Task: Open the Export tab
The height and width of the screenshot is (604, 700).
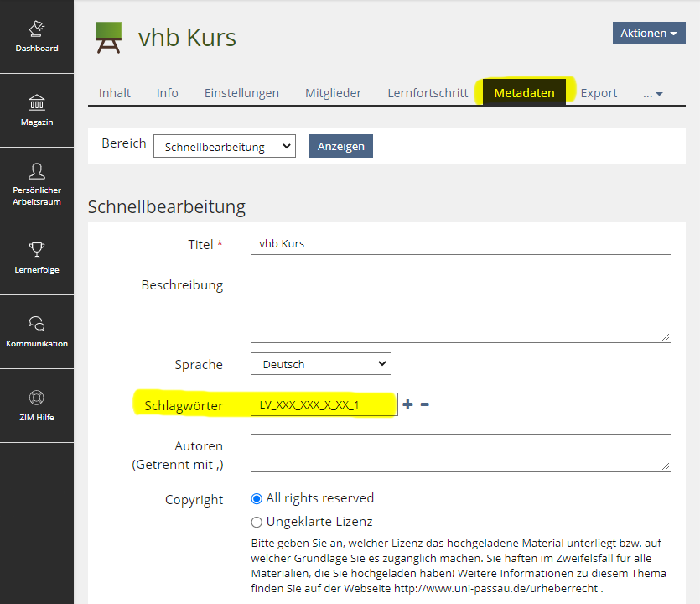Action: [599, 93]
